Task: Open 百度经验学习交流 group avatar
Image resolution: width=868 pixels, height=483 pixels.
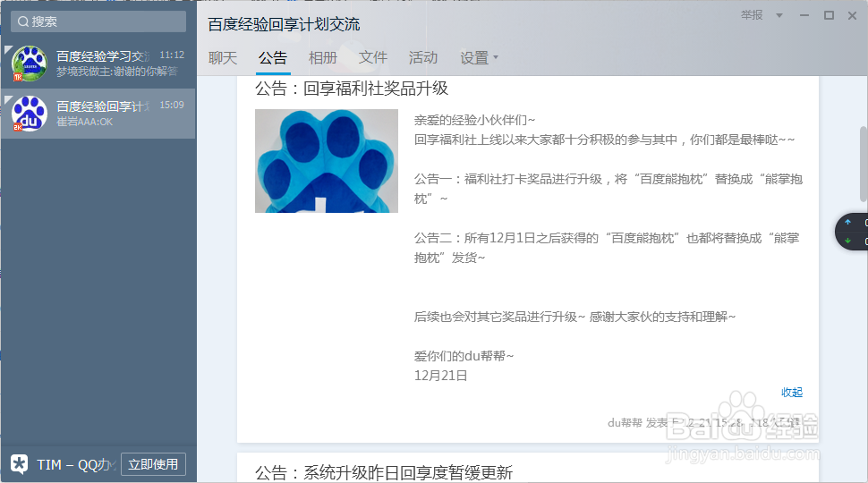Action: [x=30, y=64]
